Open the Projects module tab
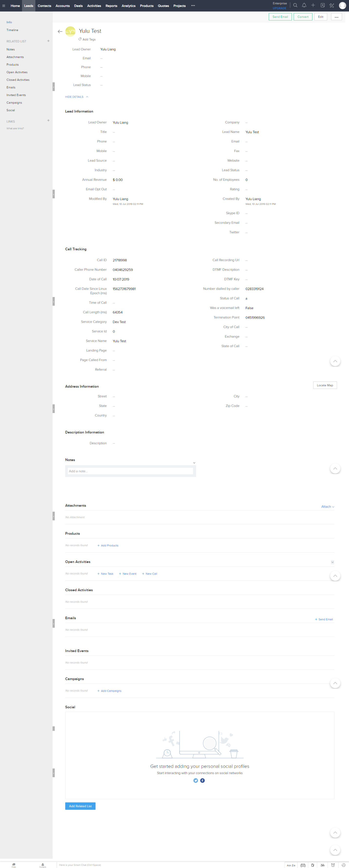 pos(179,6)
